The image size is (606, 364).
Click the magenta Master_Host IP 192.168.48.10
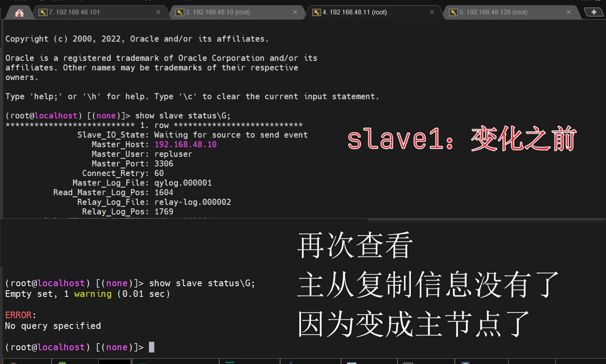tap(185, 144)
